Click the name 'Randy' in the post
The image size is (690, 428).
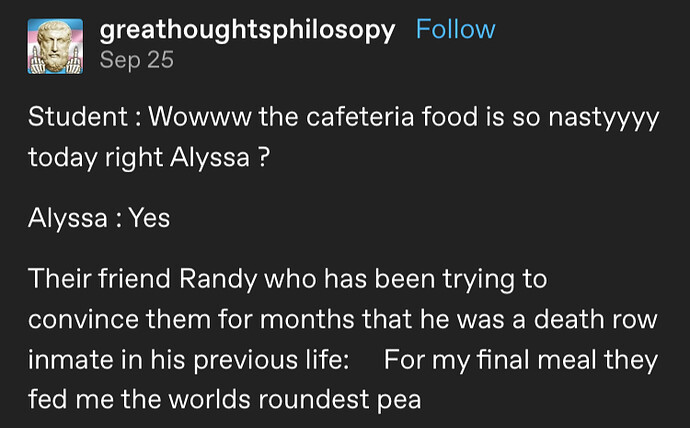[x=218, y=280]
